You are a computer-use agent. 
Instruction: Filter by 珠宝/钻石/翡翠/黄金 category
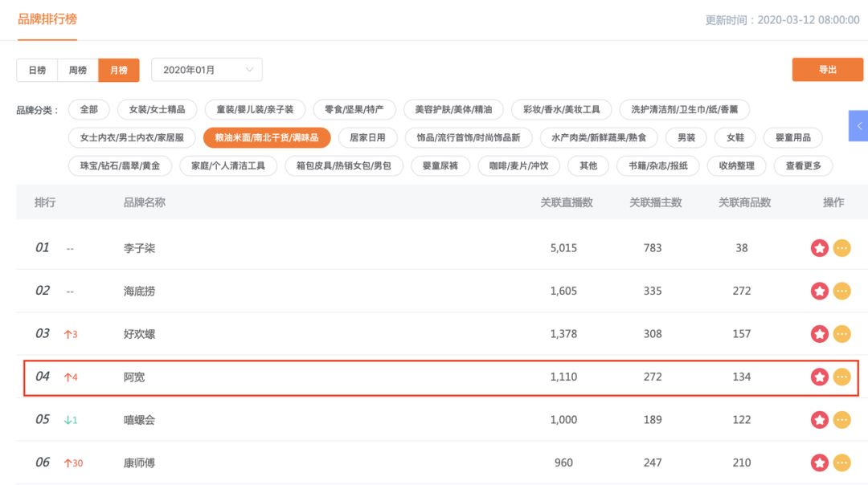[x=120, y=166]
